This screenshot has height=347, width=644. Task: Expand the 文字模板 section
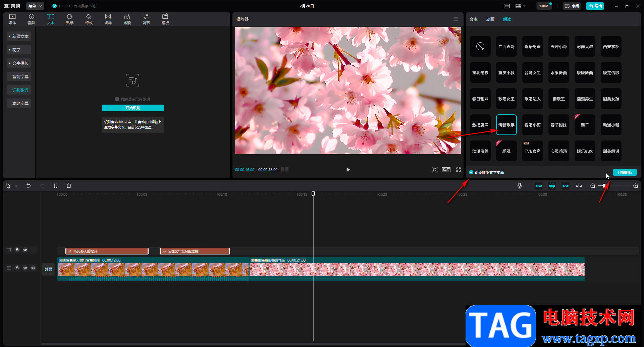pos(19,63)
